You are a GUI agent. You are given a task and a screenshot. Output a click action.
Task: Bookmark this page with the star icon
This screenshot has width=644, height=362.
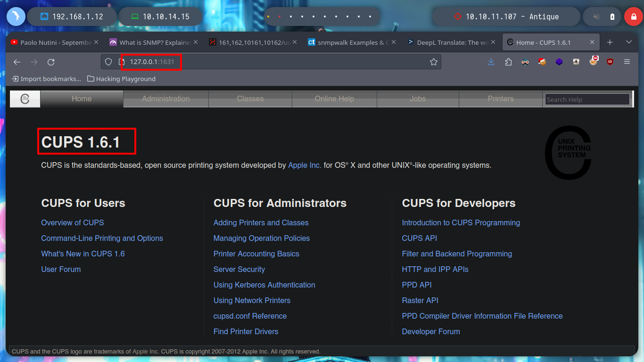tap(433, 62)
